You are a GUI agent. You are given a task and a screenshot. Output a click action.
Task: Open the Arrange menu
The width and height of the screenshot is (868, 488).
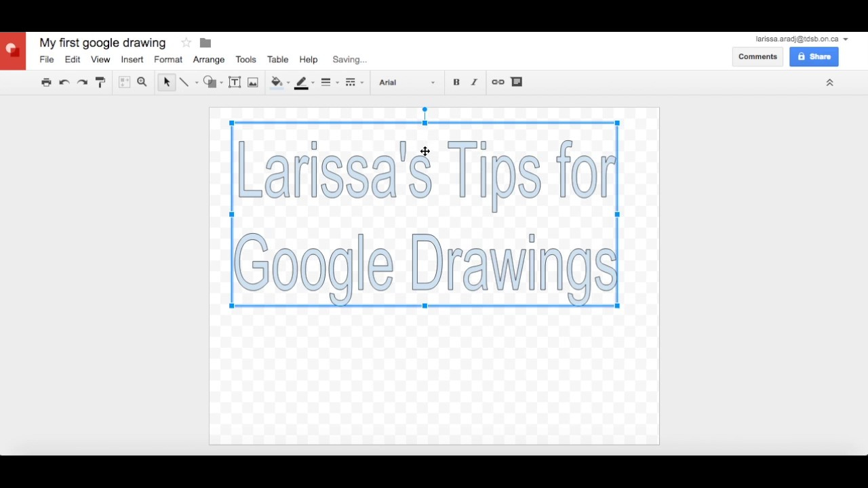[x=209, y=60]
